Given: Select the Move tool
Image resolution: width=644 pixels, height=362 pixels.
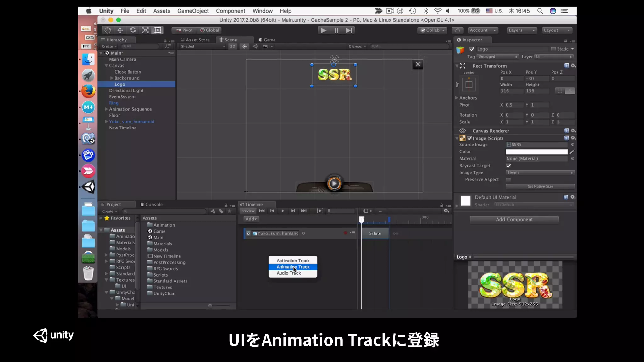Looking at the screenshot, I should (120, 30).
